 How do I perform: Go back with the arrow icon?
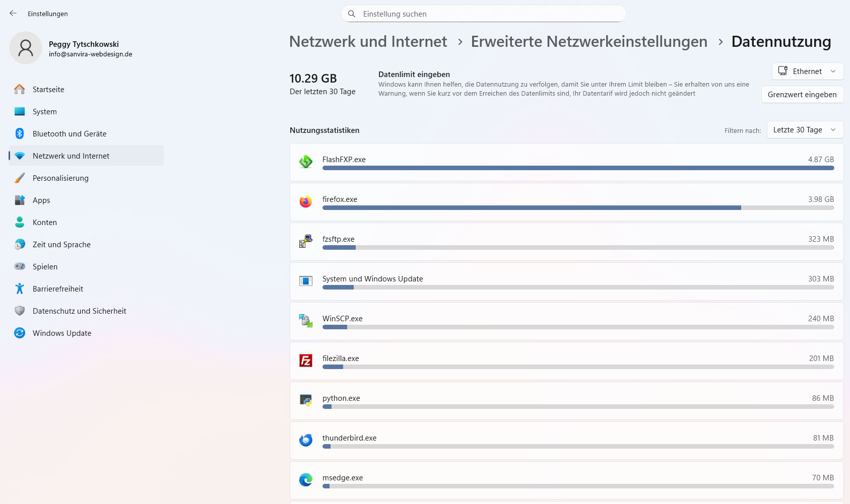point(13,14)
